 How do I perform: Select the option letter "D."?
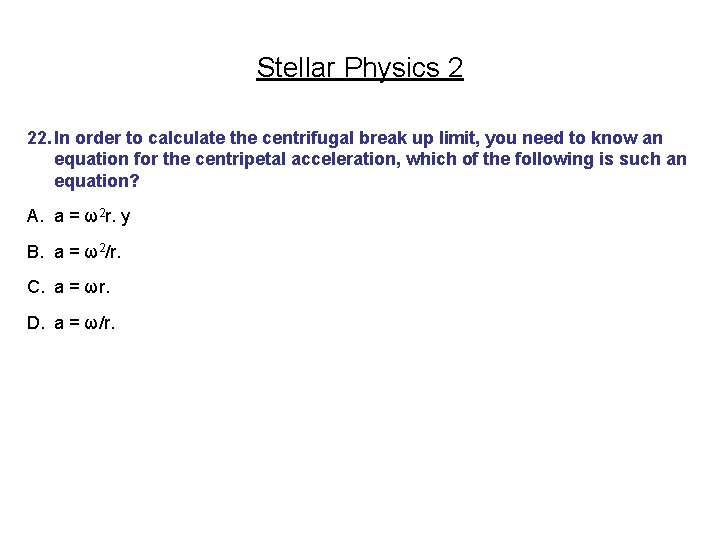[36, 323]
